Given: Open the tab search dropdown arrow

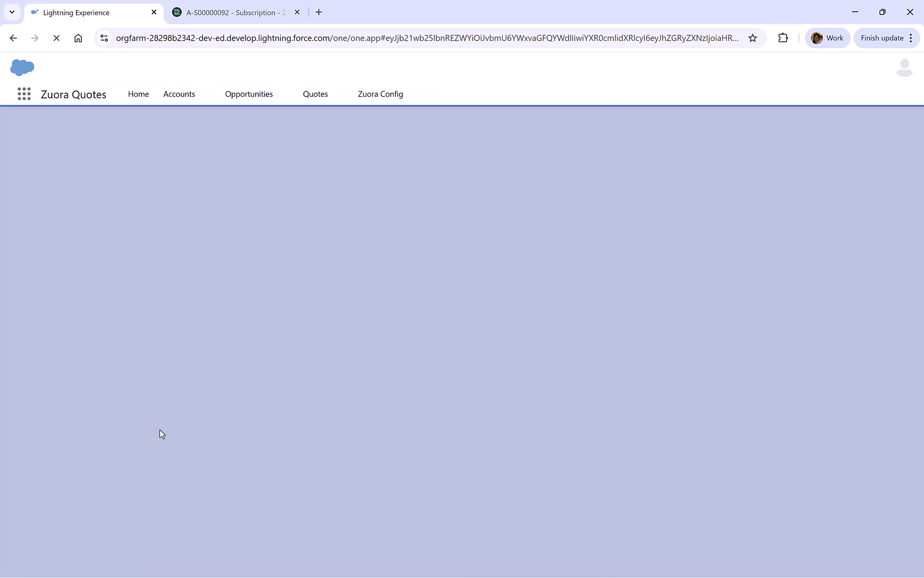Looking at the screenshot, I should 12,12.
